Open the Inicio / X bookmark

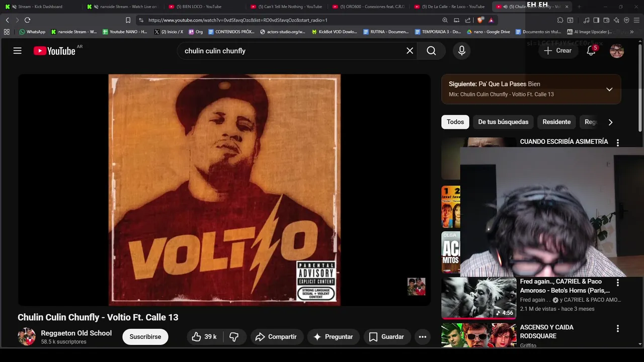click(169, 32)
